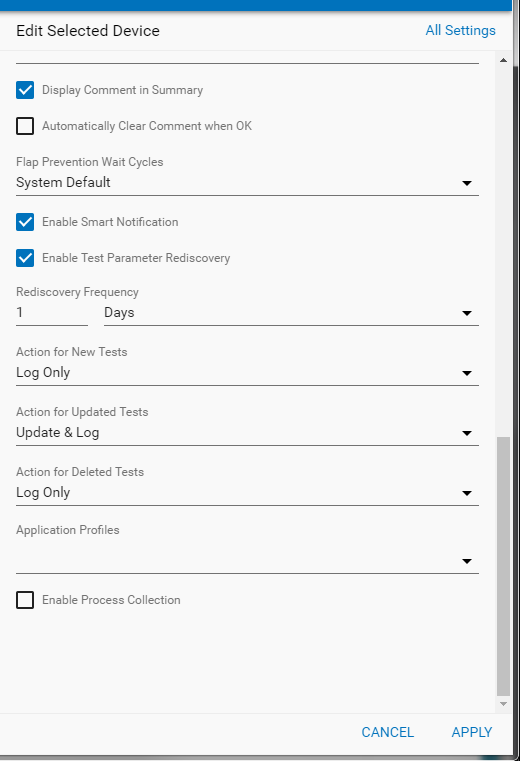Image resolution: width=520 pixels, height=761 pixels.
Task: Click the scrollbar down arrow
Action: pyautogui.click(x=503, y=704)
